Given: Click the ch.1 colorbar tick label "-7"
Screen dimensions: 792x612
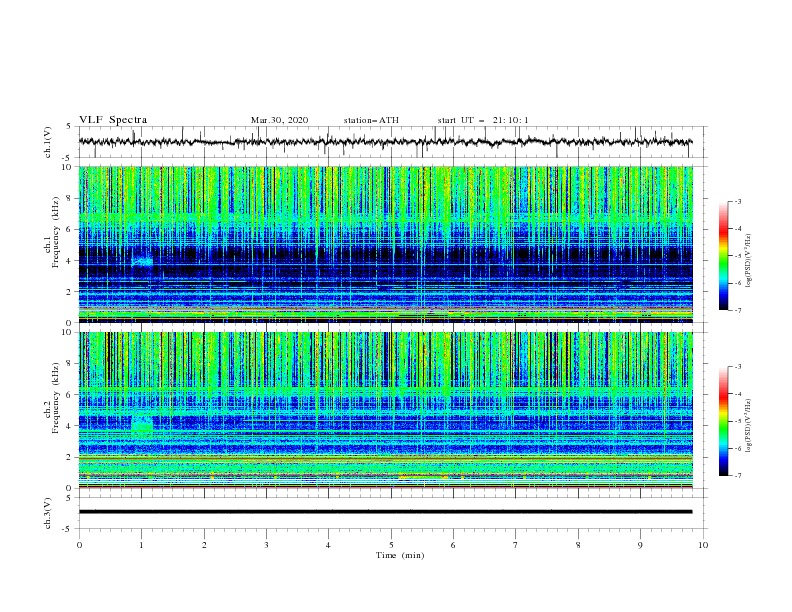Looking at the screenshot, I should click(737, 310).
